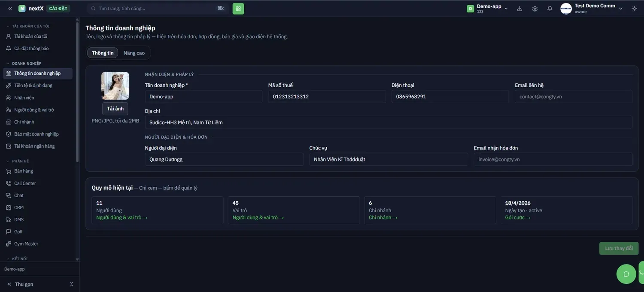Open the CRM module in sidebar
The width and height of the screenshot is (644, 292).
[38, 207]
